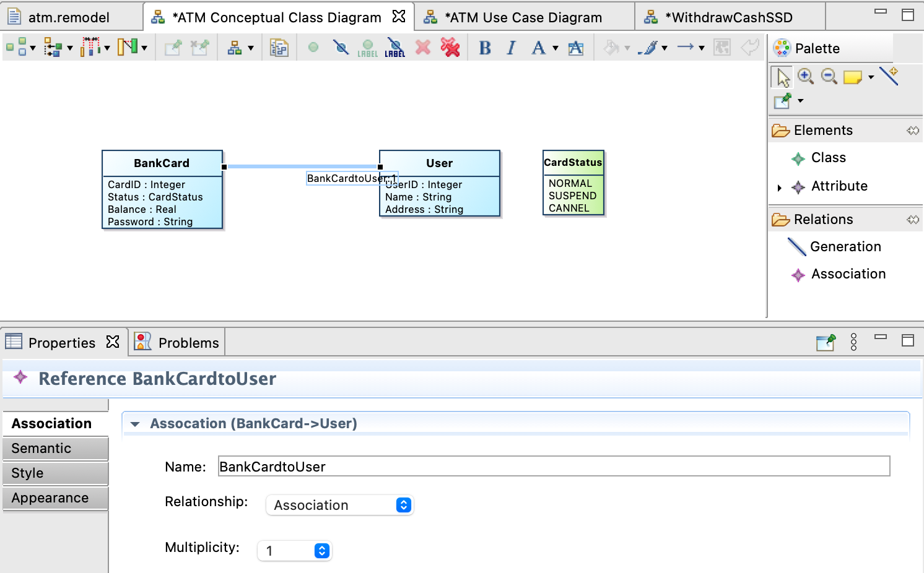Open the Problems tab
Viewport: 924px width, 573px height.
click(177, 343)
